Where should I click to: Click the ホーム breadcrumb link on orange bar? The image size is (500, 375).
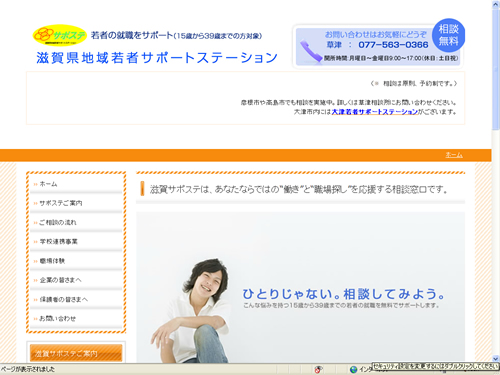pyautogui.click(x=454, y=155)
